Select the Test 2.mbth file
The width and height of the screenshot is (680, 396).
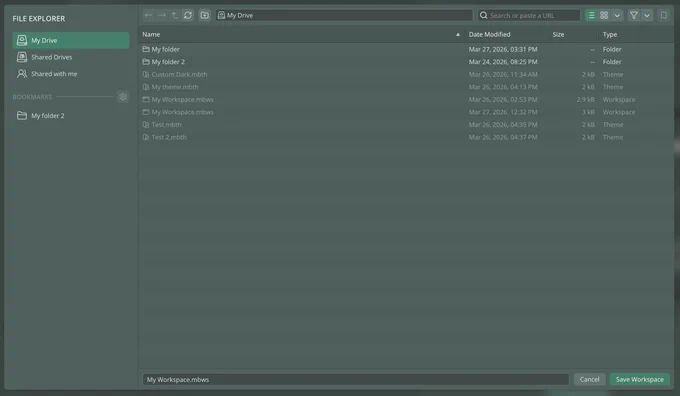tap(406, 137)
